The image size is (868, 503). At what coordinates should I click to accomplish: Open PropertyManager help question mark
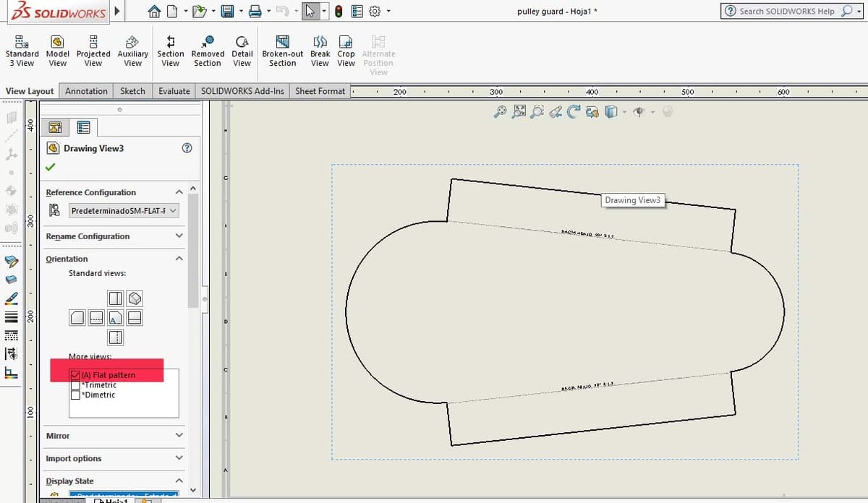tap(187, 148)
